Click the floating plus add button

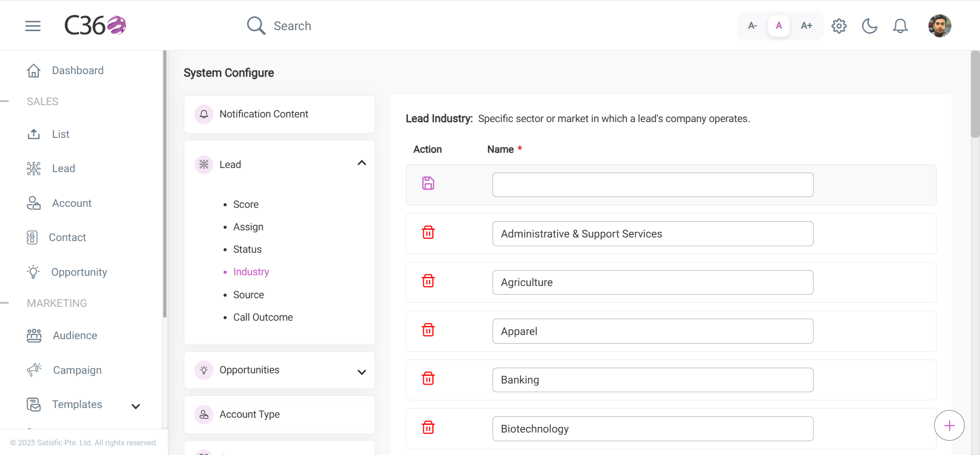pyautogui.click(x=949, y=425)
